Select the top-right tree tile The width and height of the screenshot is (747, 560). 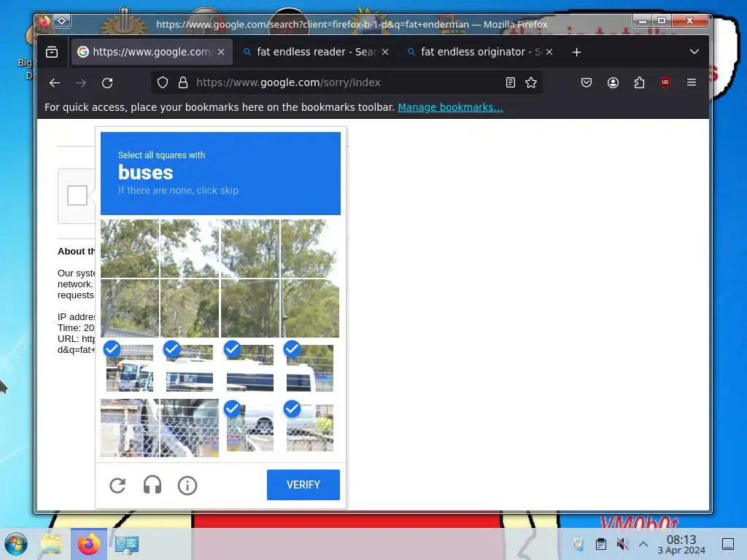click(x=310, y=248)
